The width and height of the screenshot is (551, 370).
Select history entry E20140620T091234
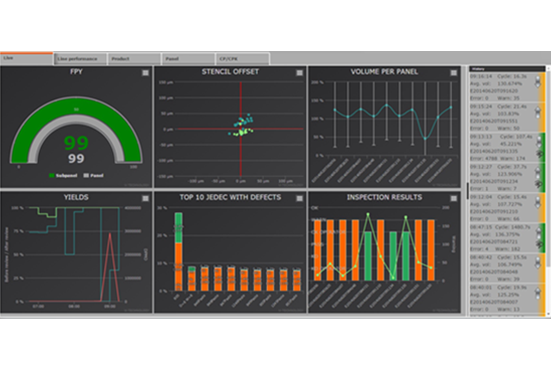coord(507,178)
